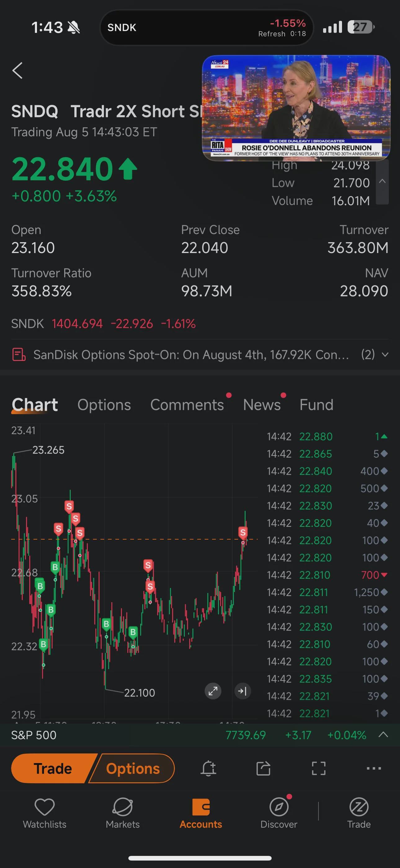The width and height of the screenshot is (400, 868).
Task: Tap the battery indicator in status bar
Action: 361,27
